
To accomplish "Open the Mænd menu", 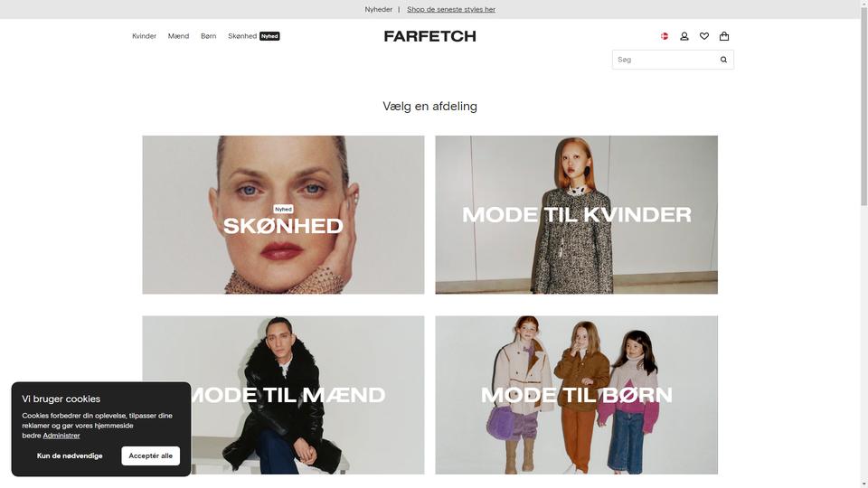I will 178,36.
